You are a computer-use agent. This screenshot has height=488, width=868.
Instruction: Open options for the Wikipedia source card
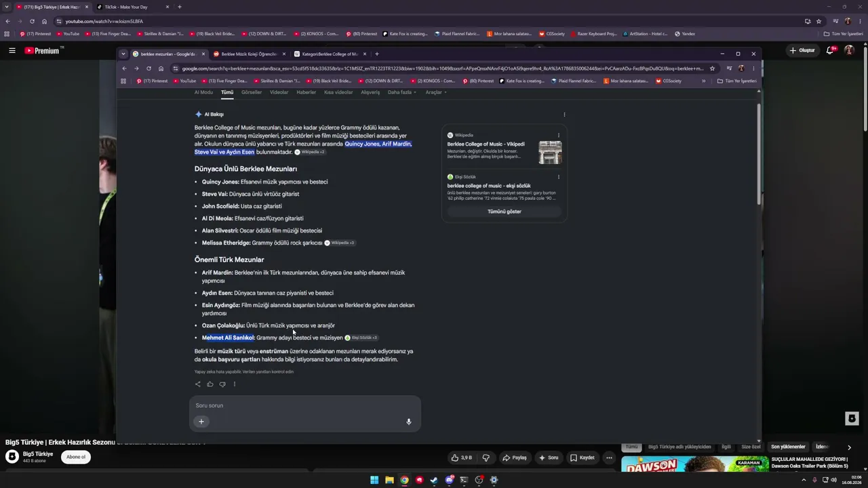(x=559, y=135)
